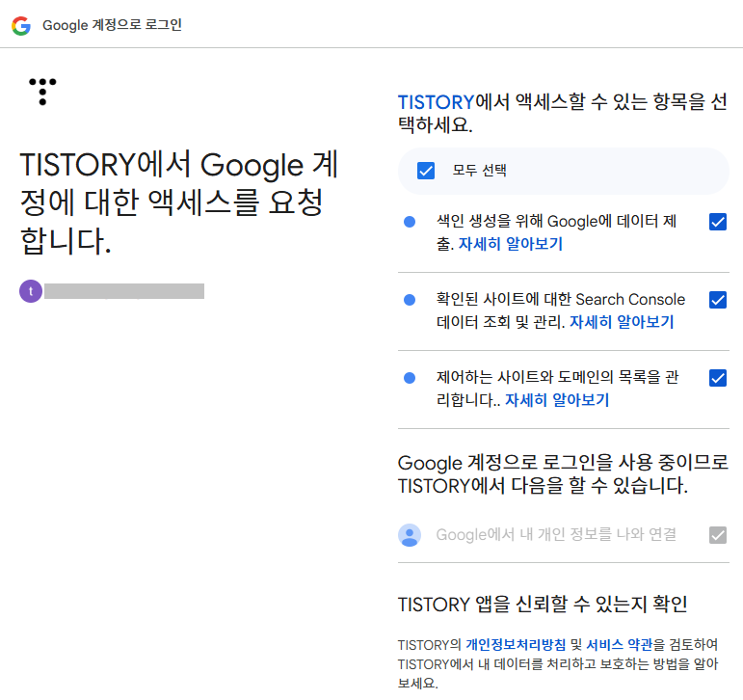
Task: Click the blurred account email next to avatar
Action: (124, 291)
